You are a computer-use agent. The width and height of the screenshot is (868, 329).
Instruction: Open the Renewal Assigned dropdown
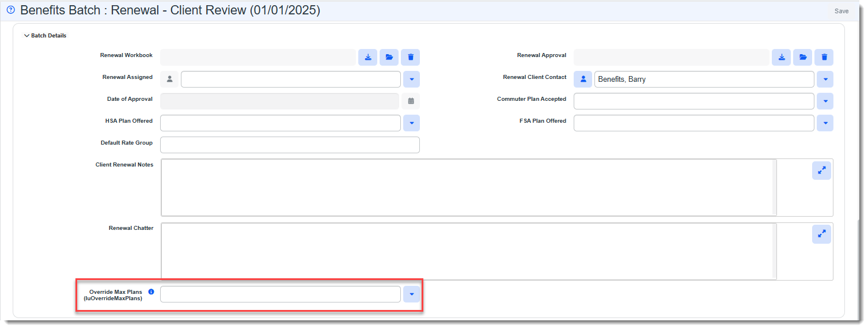click(x=411, y=80)
